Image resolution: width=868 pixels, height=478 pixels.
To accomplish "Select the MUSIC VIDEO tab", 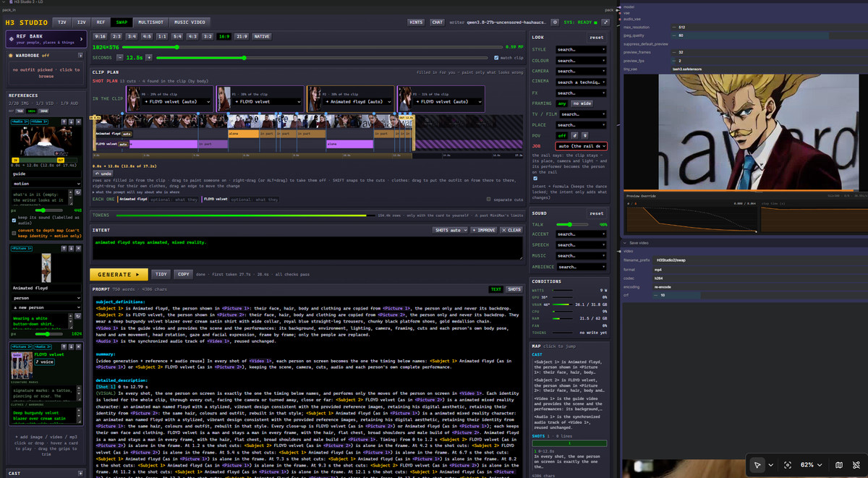I will [x=190, y=22].
